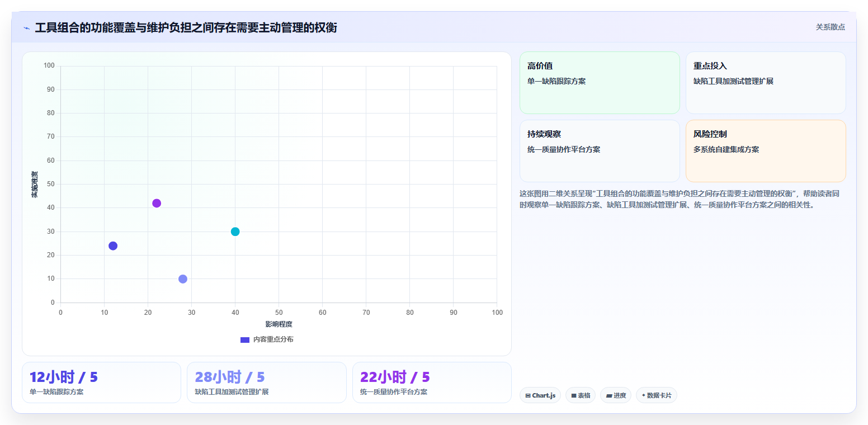The width and height of the screenshot is (868, 425).
Task: Click the 实施难度 y-axis title
Action: pyautogui.click(x=35, y=184)
